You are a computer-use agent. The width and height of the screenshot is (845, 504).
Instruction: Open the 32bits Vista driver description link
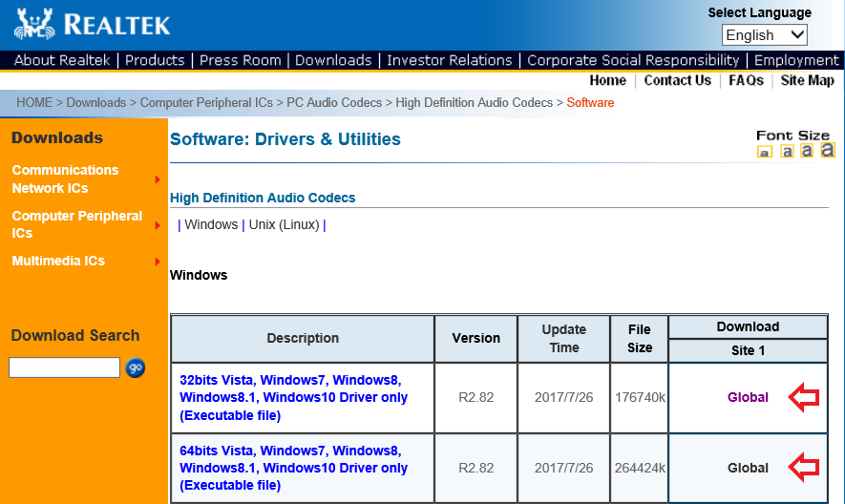click(293, 398)
